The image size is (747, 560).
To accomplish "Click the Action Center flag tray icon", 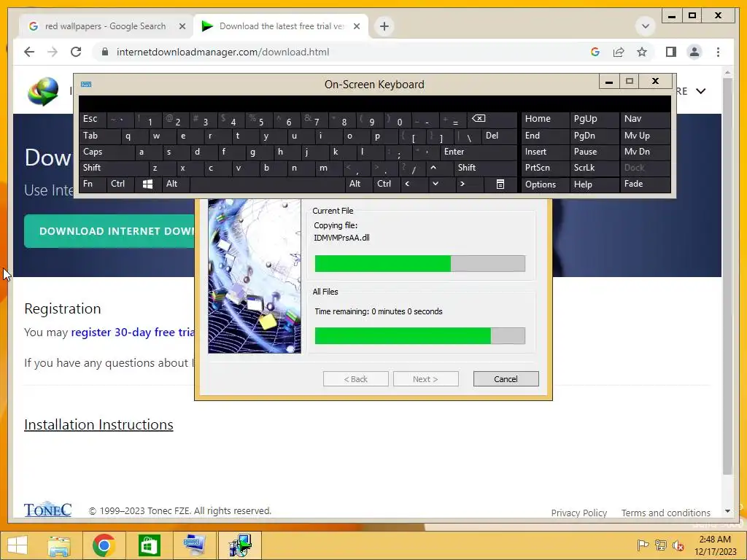I will [643, 545].
